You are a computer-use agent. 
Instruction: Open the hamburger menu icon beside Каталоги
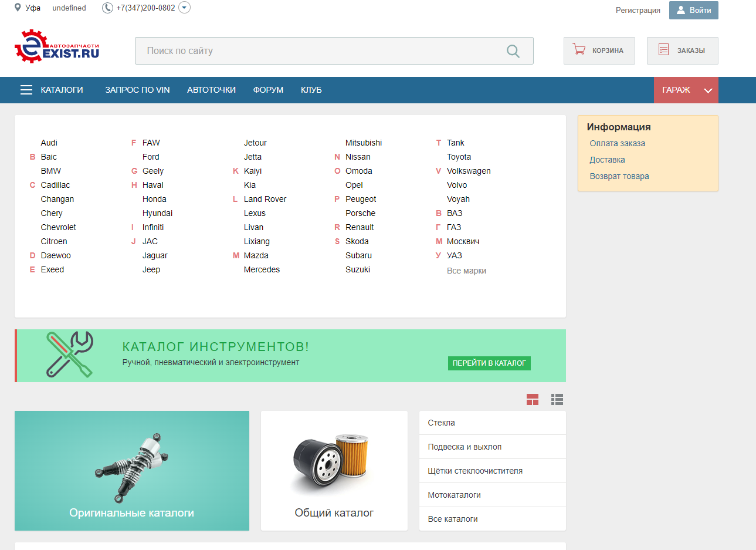[26, 90]
